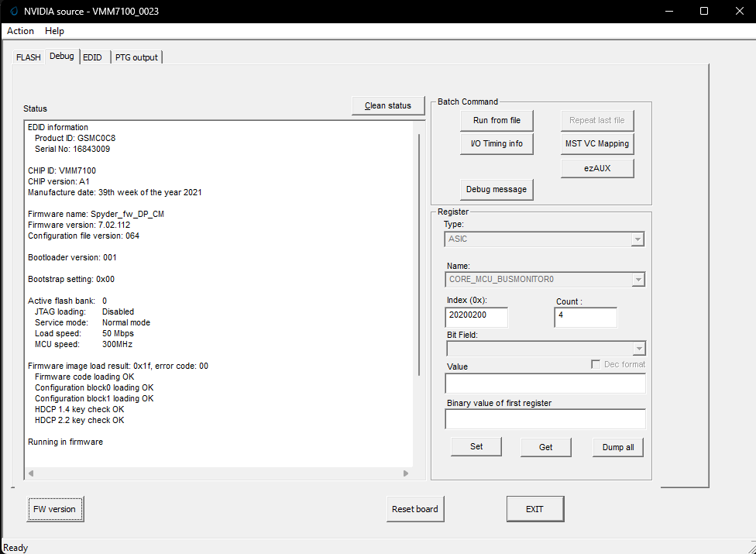The image size is (756, 554).
Task: Enable the Dec format checkbox
Action: [596, 364]
